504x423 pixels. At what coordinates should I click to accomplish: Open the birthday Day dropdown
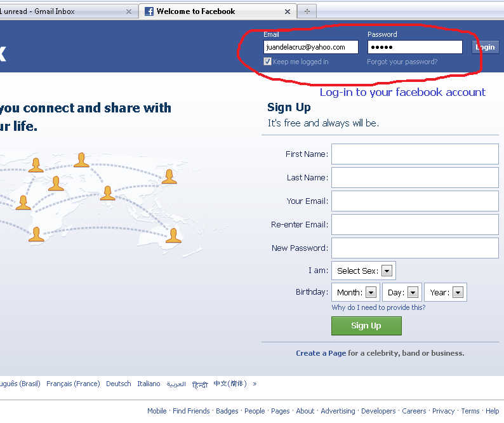click(x=402, y=292)
